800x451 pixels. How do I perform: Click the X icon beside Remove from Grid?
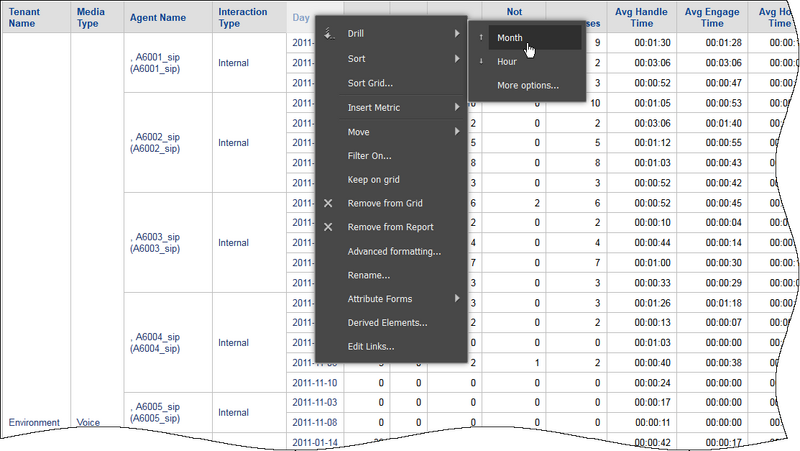(329, 203)
